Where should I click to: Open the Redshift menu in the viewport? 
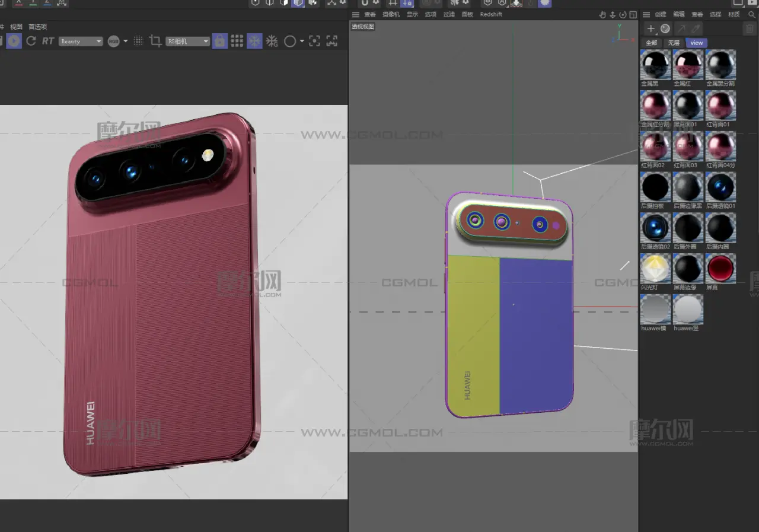pos(491,14)
